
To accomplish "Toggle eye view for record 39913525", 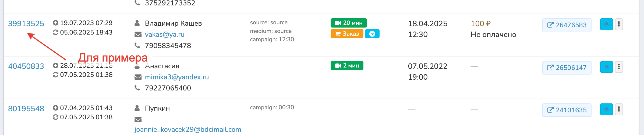I will click(606, 24).
